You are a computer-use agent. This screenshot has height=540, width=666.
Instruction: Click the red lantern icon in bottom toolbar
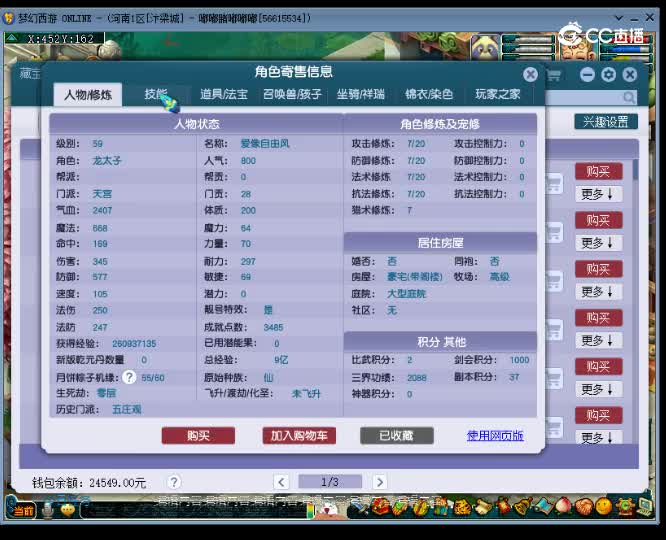pyautogui.click(x=503, y=507)
